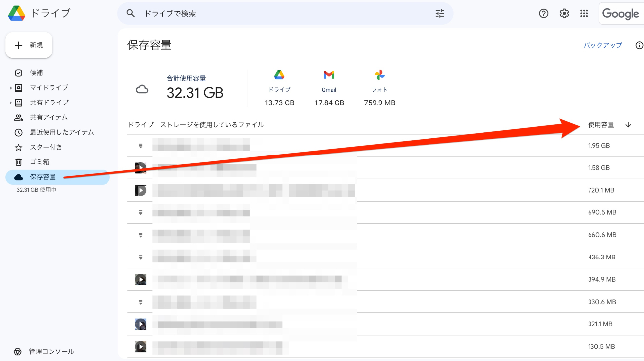This screenshot has width=644, height=361.
Task: Click the ゴミ箱 trash icon in sidebar
Action: coord(19,162)
